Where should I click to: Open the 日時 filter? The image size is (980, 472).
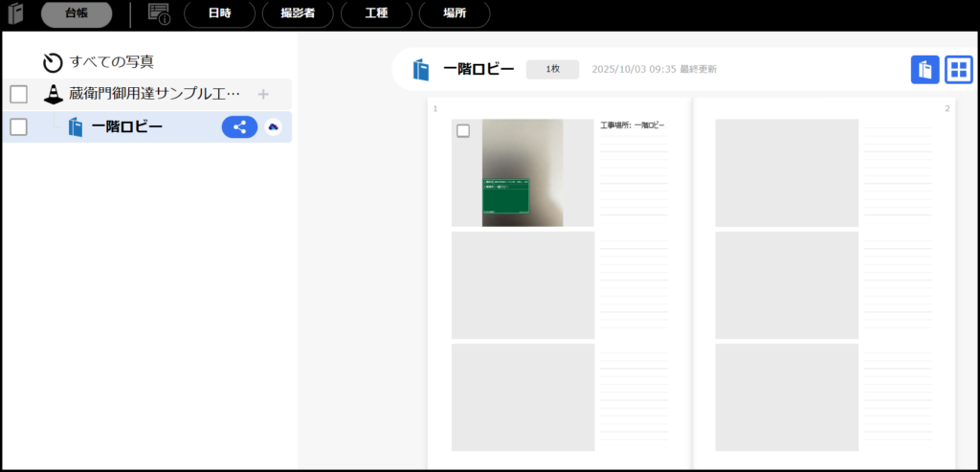[x=219, y=13]
